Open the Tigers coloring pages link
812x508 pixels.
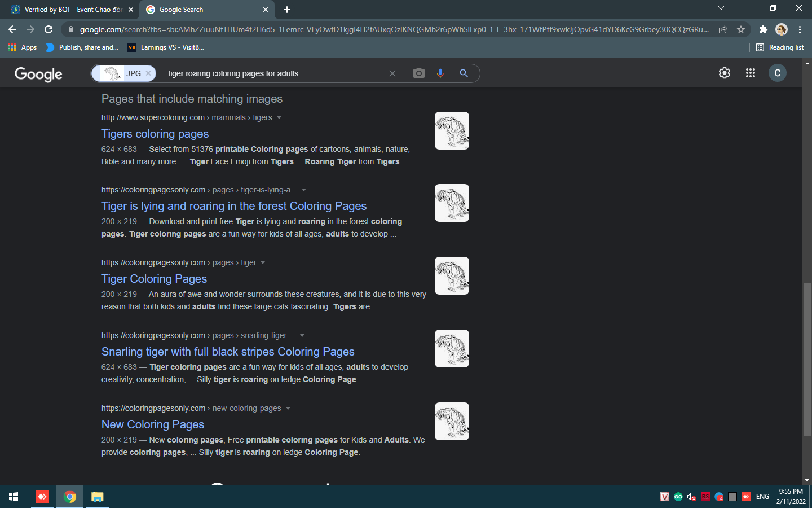click(155, 134)
